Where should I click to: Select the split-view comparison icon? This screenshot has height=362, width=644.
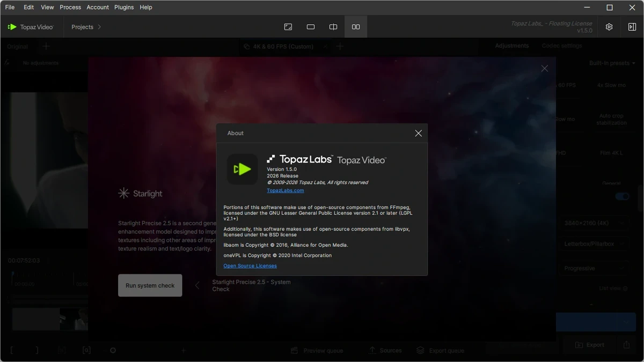[x=333, y=27]
